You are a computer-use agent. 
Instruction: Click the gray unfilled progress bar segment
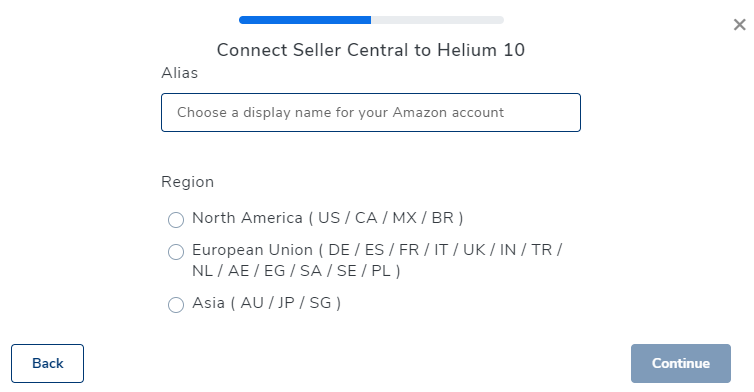438,20
